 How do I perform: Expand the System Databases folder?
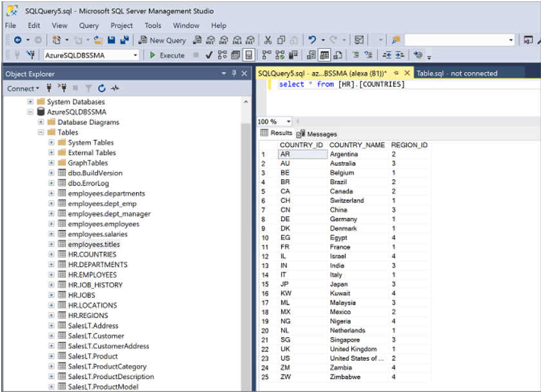pos(30,102)
